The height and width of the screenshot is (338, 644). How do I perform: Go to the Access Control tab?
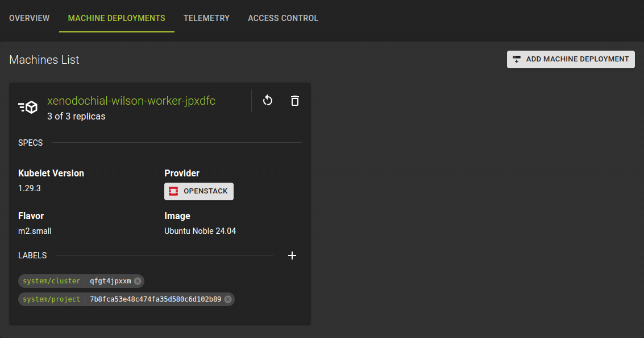[x=283, y=18]
